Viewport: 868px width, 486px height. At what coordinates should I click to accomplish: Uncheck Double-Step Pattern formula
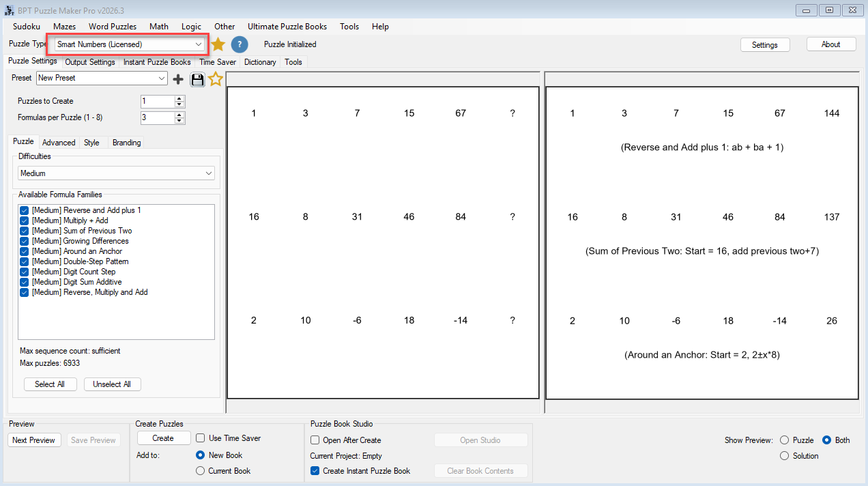click(25, 261)
